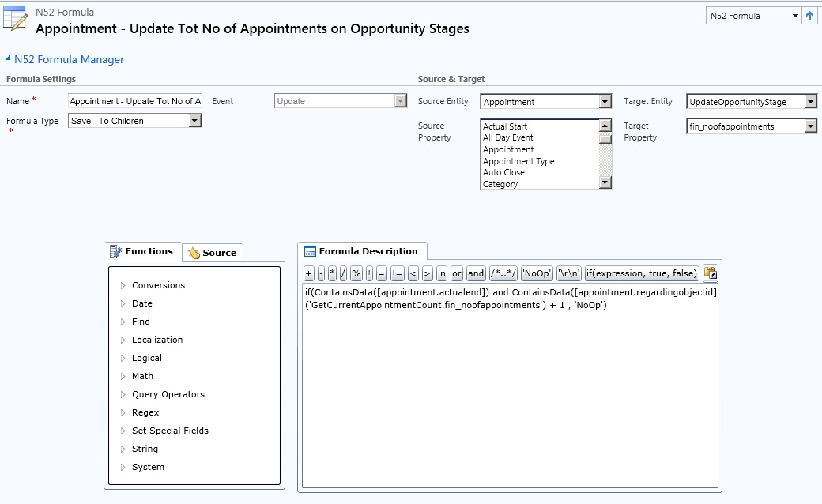Insert the not-equal != operator
Image resolution: width=822 pixels, height=504 pixels.
[397, 273]
